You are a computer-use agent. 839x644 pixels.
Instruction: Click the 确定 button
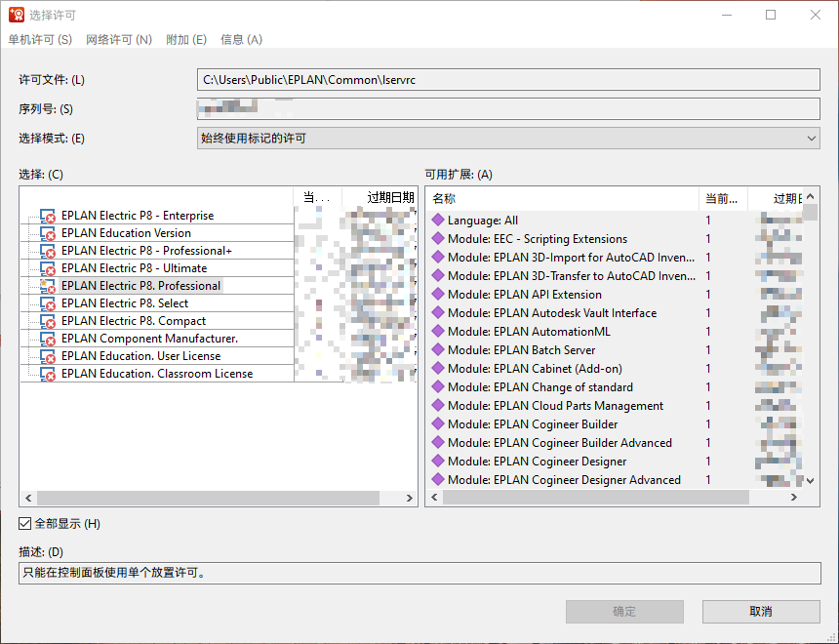(624, 612)
